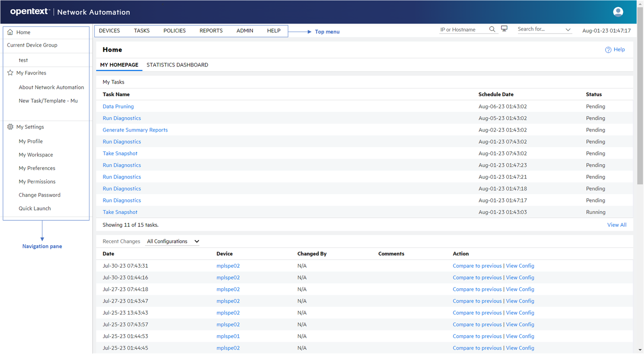The image size is (644, 354).
Task: Open Quick Launch
Action: (x=35, y=209)
